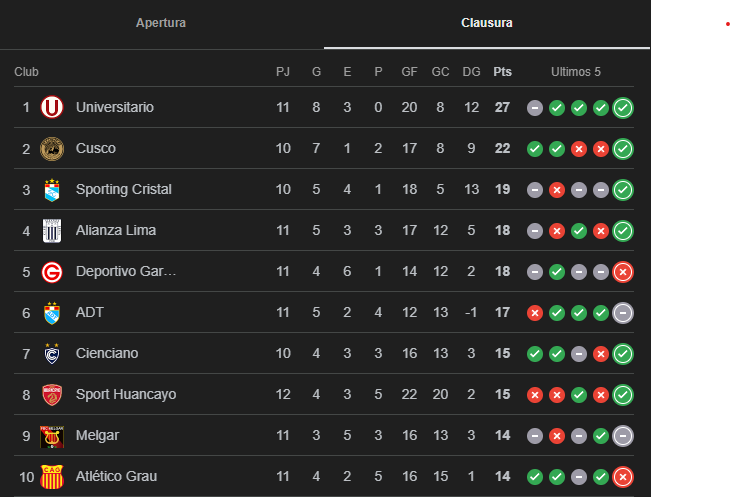Viewport: 731px width, 497px height.
Task: Click the Cusco club crest icon
Action: 52,148
